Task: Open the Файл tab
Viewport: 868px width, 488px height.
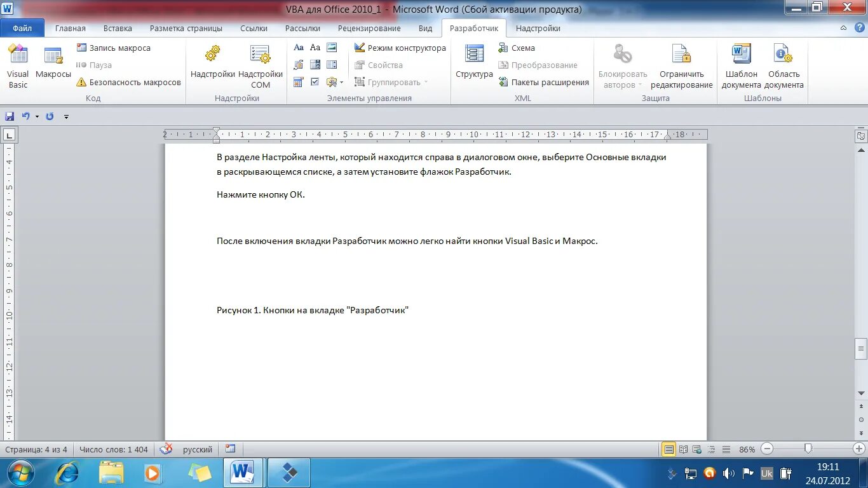Action: tap(22, 28)
